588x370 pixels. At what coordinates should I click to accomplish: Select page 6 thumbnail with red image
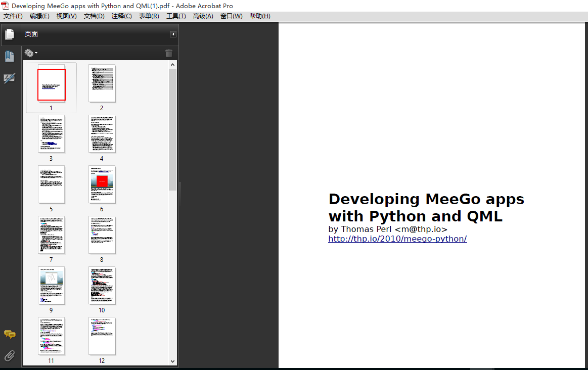[x=102, y=184]
